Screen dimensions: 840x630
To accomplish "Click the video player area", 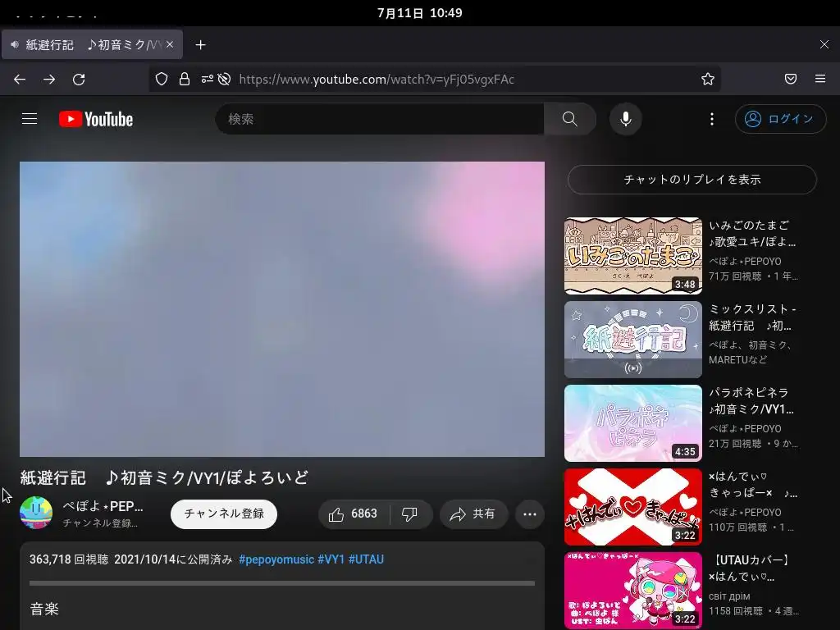I will [282, 309].
